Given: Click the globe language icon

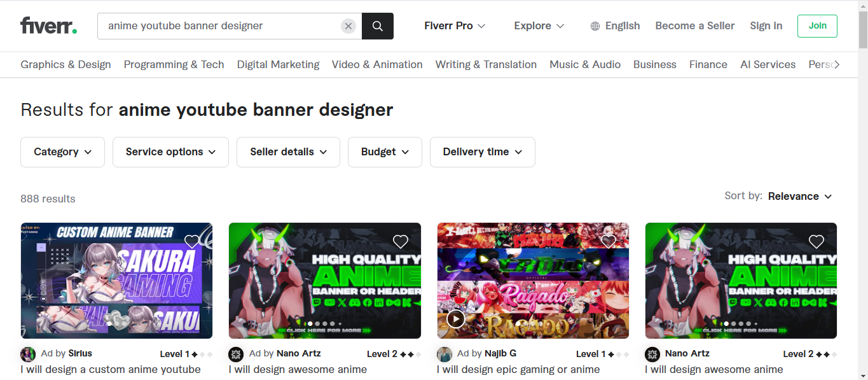Looking at the screenshot, I should (595, 26).
